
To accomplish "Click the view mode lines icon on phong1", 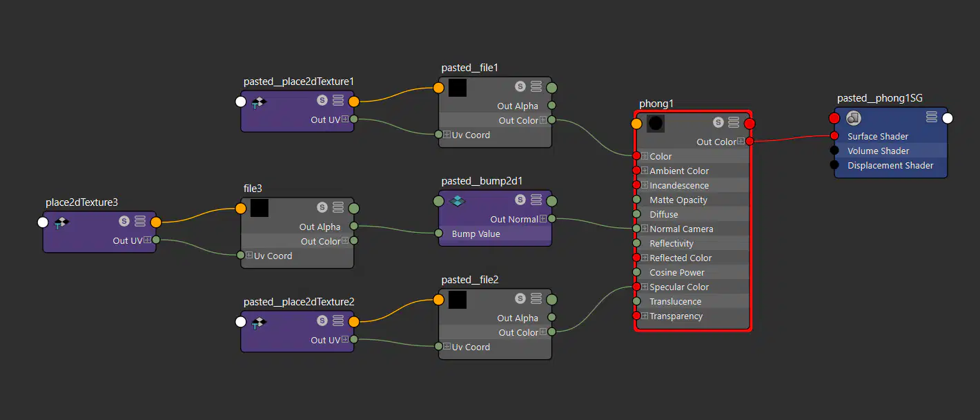I will point(734,122).
